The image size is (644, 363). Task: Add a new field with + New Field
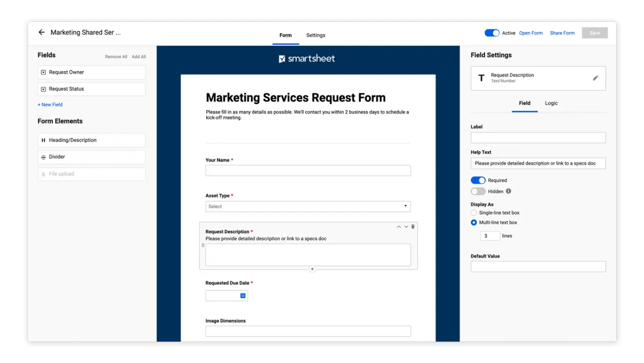point(50,105)
